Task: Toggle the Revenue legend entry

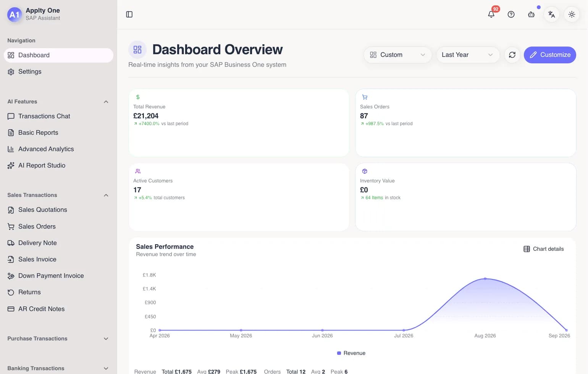Action: click(351, 353)
